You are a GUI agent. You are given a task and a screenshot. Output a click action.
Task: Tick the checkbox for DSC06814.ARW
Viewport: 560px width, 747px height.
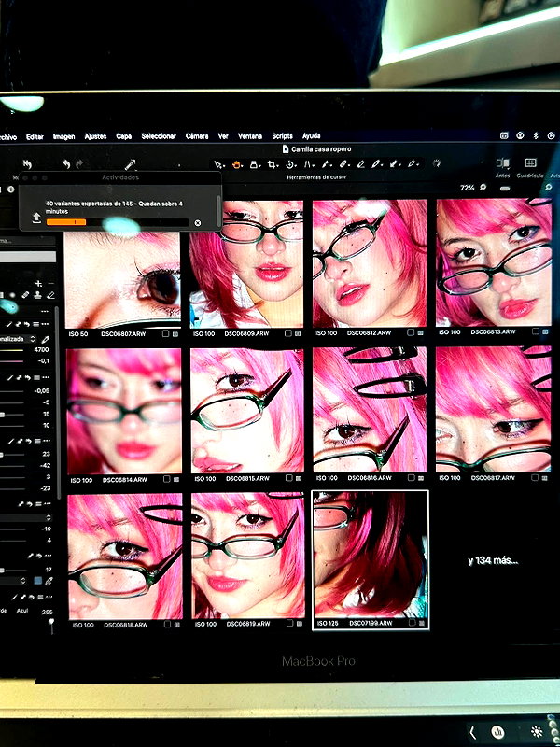pyautogui.click(x=167, y=479)
